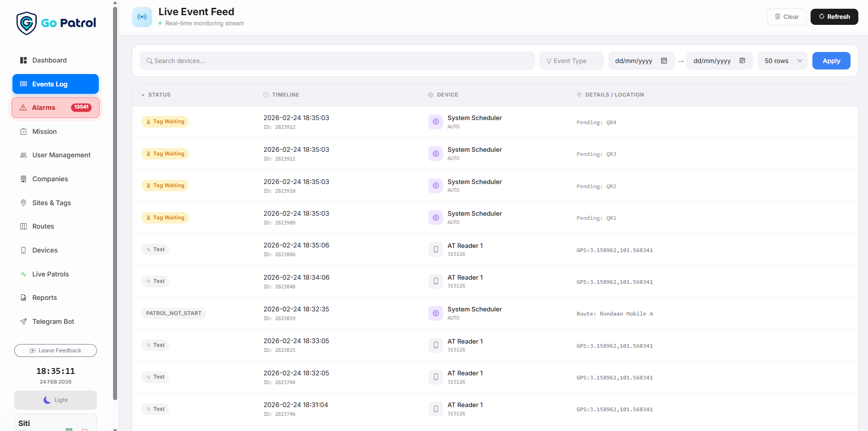This screenshot has width=868, height=431.
Task: Open the Dashboard sidebar item
Action: 49,60
